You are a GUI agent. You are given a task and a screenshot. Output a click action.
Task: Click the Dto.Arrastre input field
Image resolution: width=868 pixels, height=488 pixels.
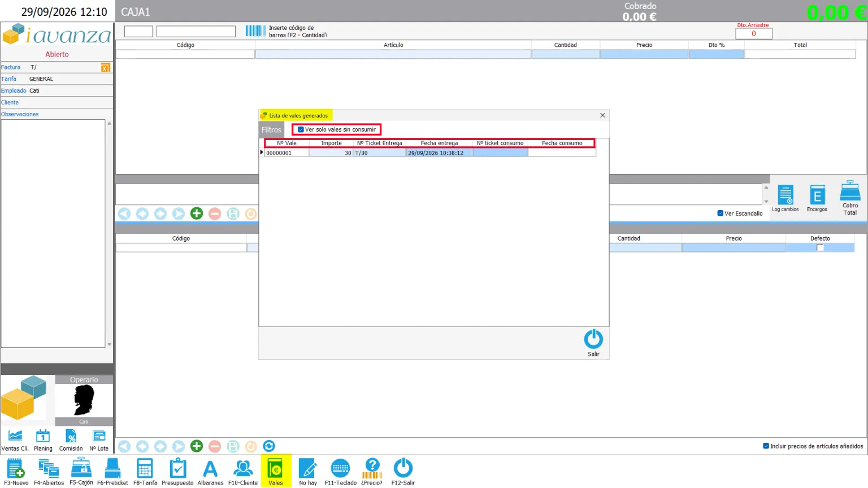click(x=754, y=34)
